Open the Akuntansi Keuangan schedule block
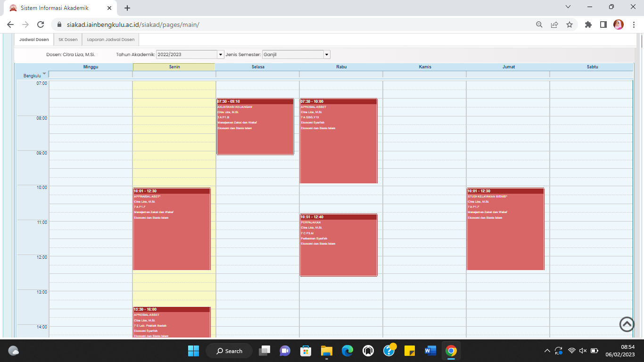 coord(255,127)
